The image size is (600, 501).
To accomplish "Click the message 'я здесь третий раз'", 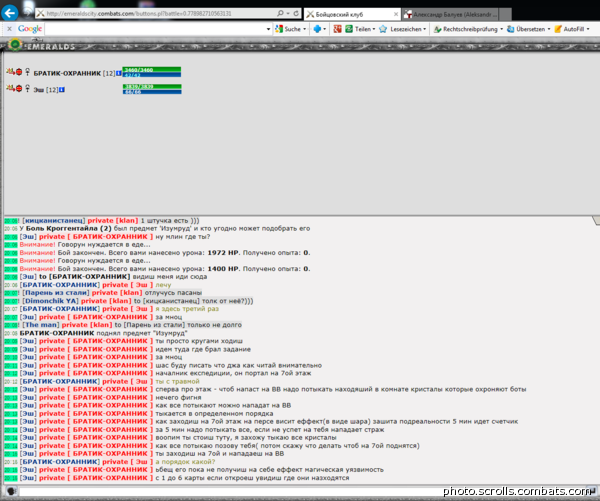I will point(187,309).
